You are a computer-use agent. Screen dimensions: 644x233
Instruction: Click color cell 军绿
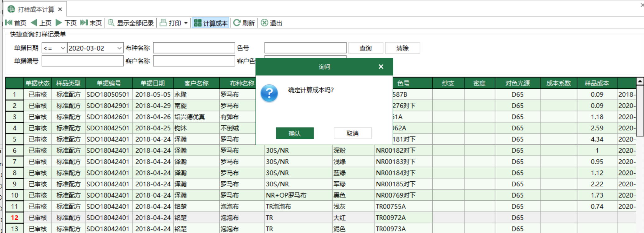click(353, 184)
